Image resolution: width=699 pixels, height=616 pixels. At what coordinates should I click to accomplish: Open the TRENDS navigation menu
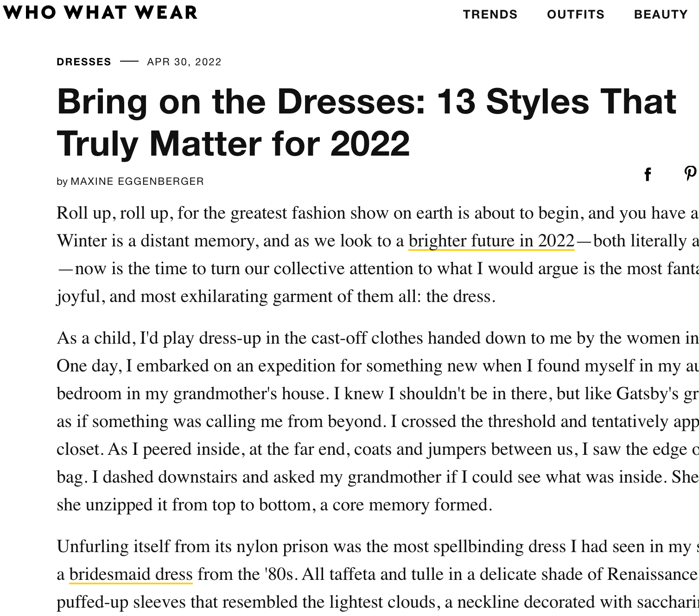click(490, 14)
